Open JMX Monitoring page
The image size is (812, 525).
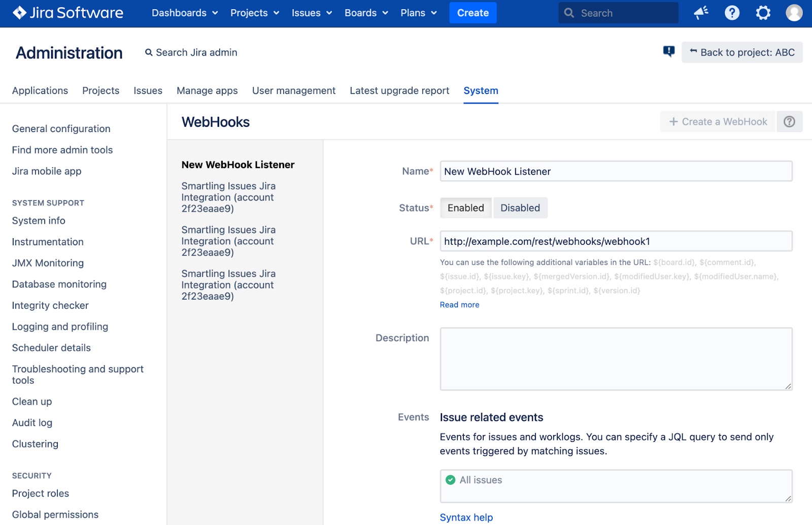48,264
